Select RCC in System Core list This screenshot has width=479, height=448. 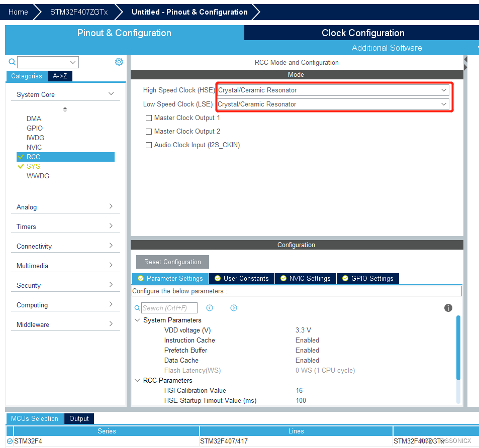coord(65,157)
